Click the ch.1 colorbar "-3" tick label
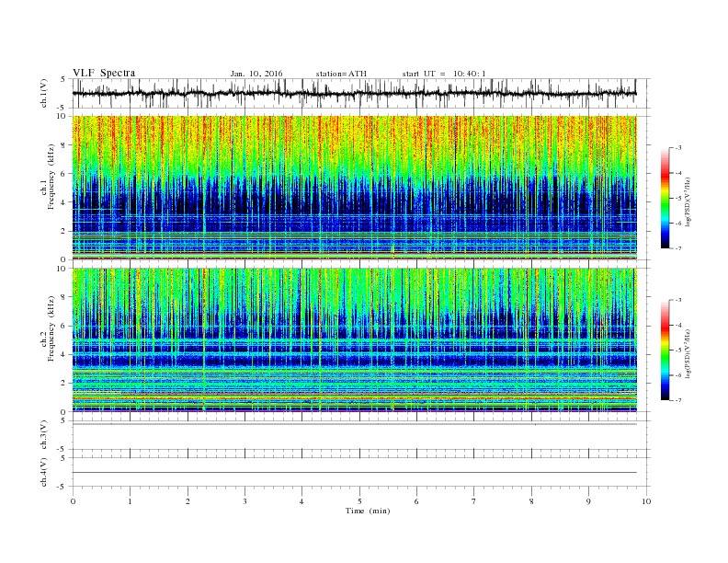This screenshot has width=728, height=563. [677, 148]
